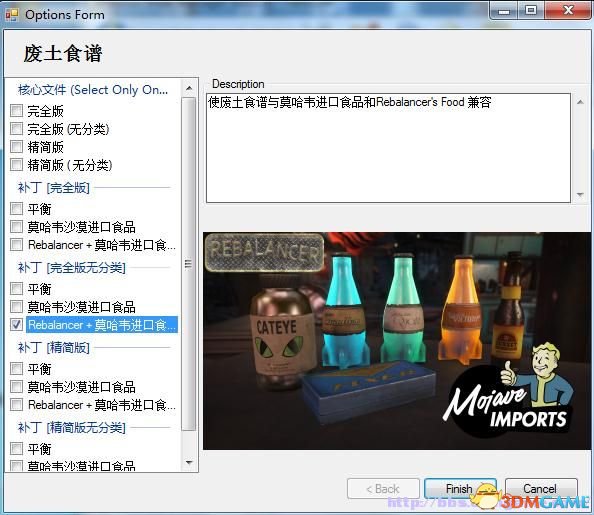Click the options list scrollbar thumb
The height and width of the screenshot is (515, 594).
pyautogui.click(x=189, y=264)
